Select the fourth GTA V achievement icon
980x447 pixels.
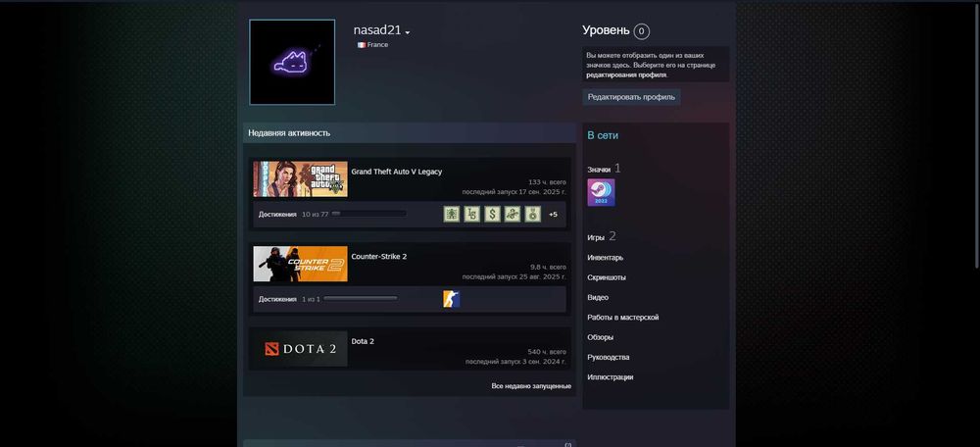tap(513, 215)
